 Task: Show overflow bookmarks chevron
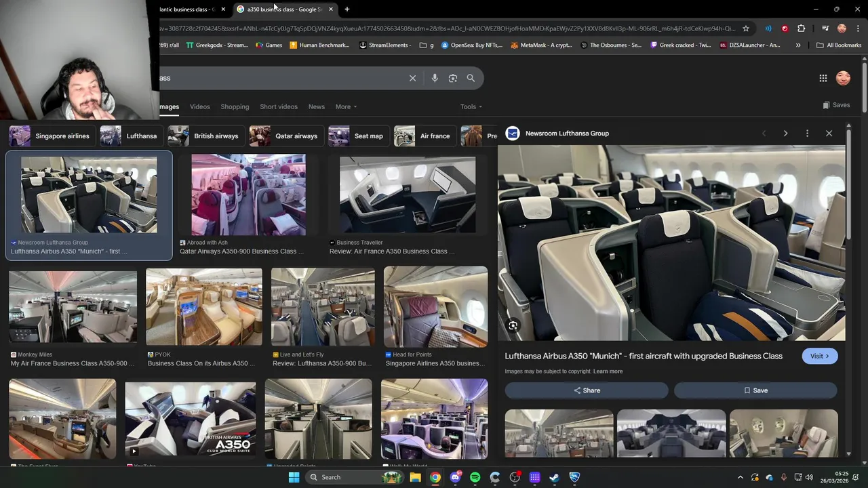[x=798, y=45]
